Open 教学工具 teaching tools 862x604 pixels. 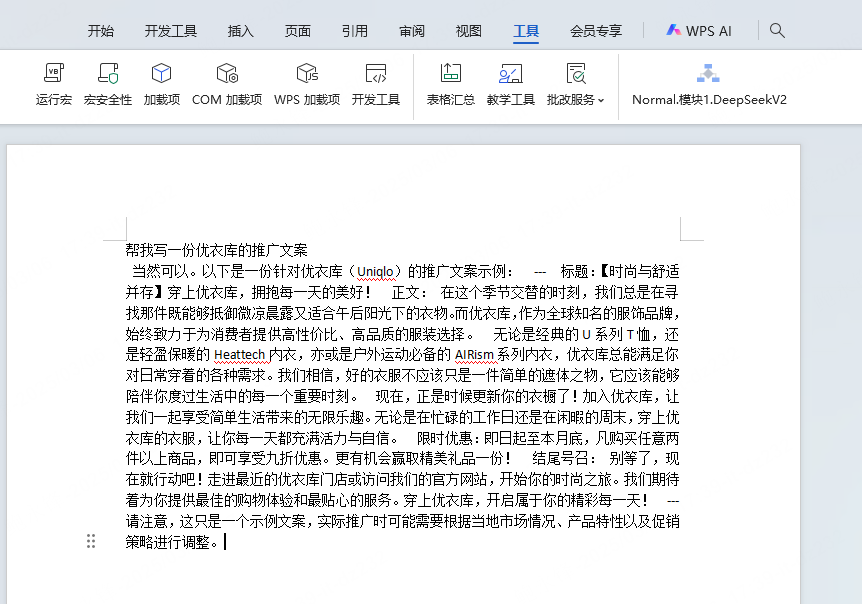510,84
